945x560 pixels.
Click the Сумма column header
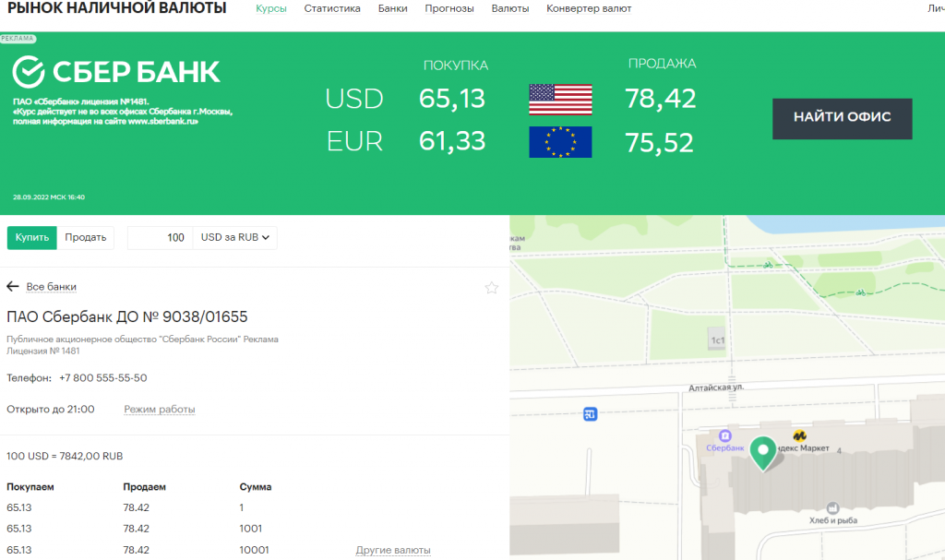(256, 487)
